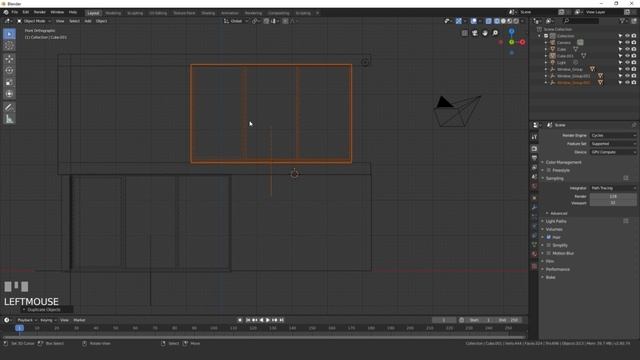Toggle viewport visibility of Light
The image size is (640, 360).
[627, 62]
